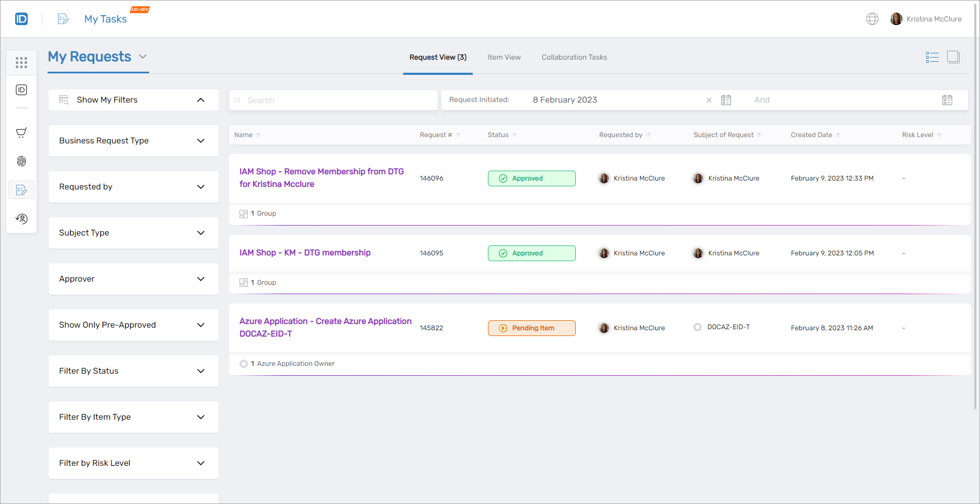This screenshot has height=504, width=980.
Task: Select the shopping cart icon in sidebar
Action: point(21,132)
